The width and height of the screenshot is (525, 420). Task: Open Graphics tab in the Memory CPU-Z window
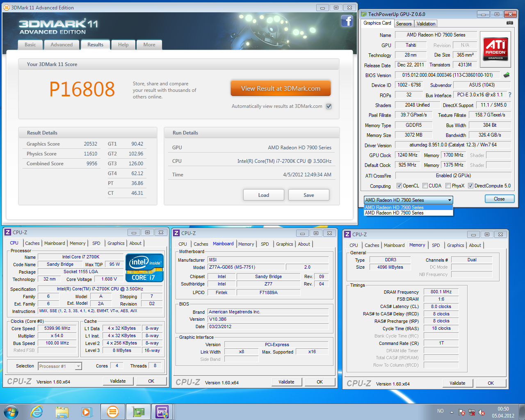(455, 245)
